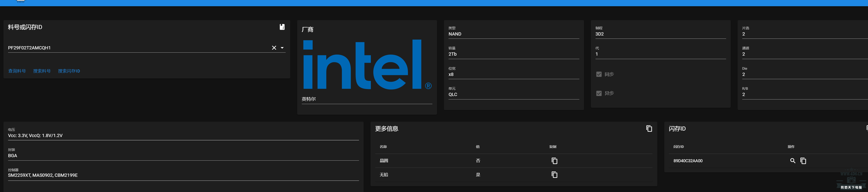Select the 英特尔 vendor name text
The height and width of the screenshot is (192, 868).
pyautogui.click(x=309, y=99)
